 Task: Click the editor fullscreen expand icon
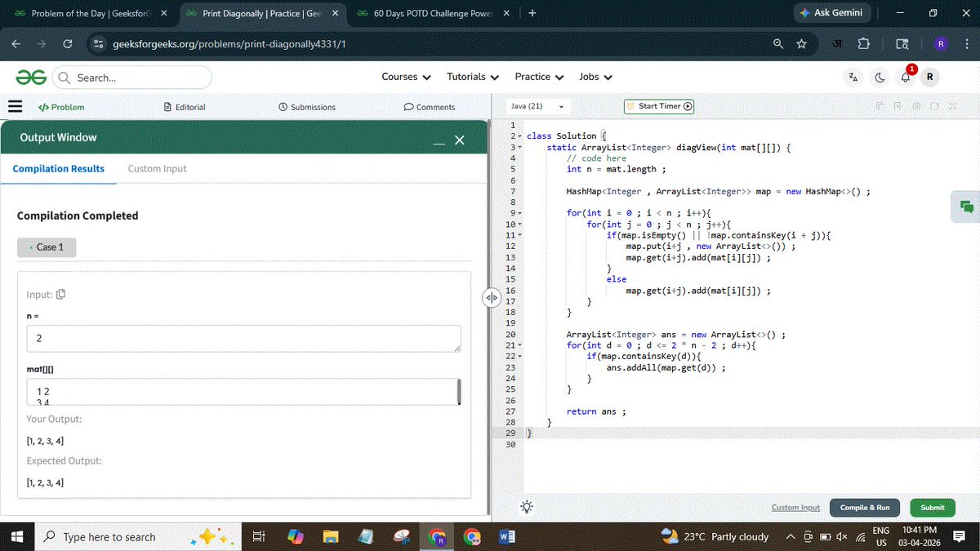tap(952, 106)
